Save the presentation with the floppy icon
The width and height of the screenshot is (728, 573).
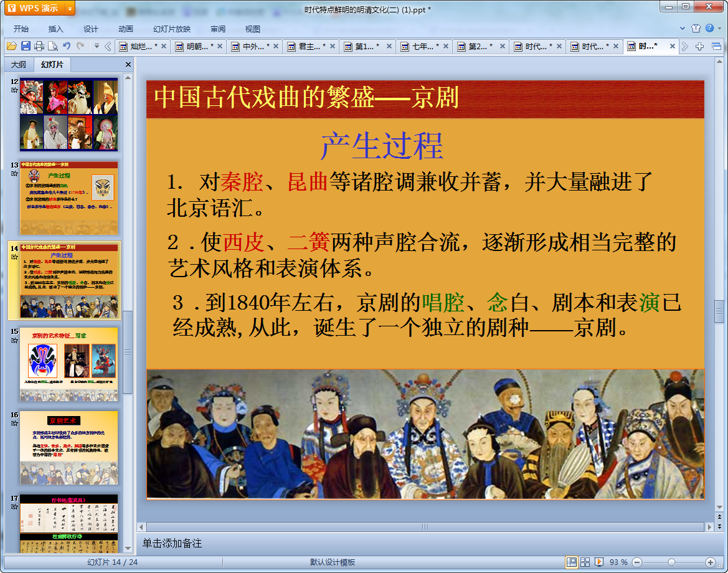[26, 46]
